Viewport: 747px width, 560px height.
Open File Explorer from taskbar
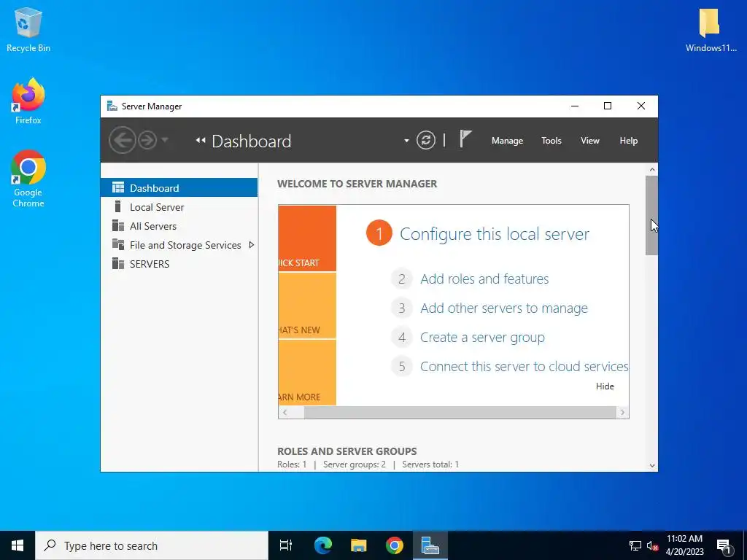[358, 545]
